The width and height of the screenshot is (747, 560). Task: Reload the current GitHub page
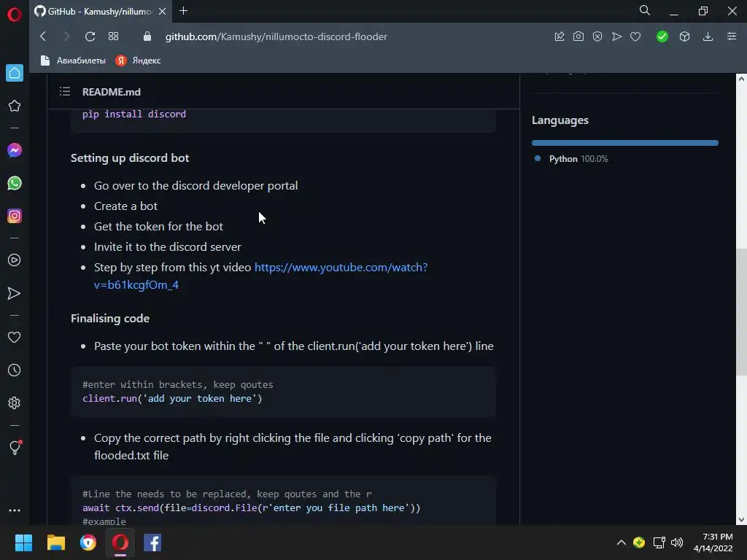click(x=90, y=36)
